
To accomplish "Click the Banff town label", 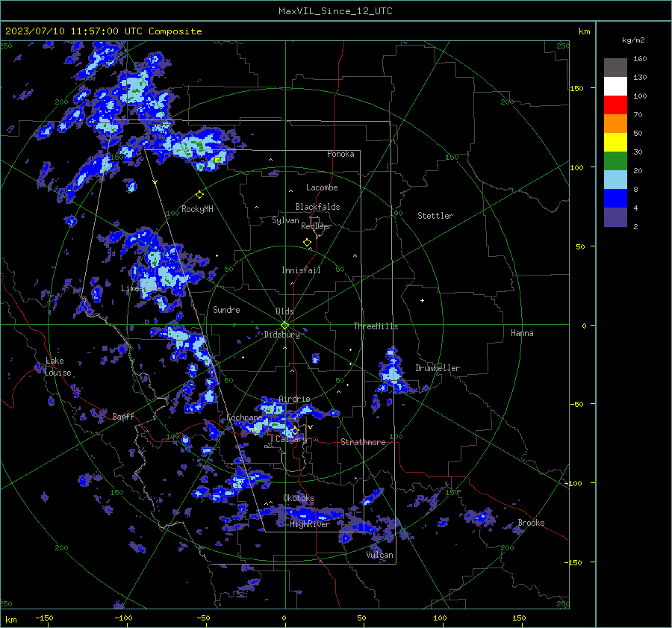I will point(123,416).
